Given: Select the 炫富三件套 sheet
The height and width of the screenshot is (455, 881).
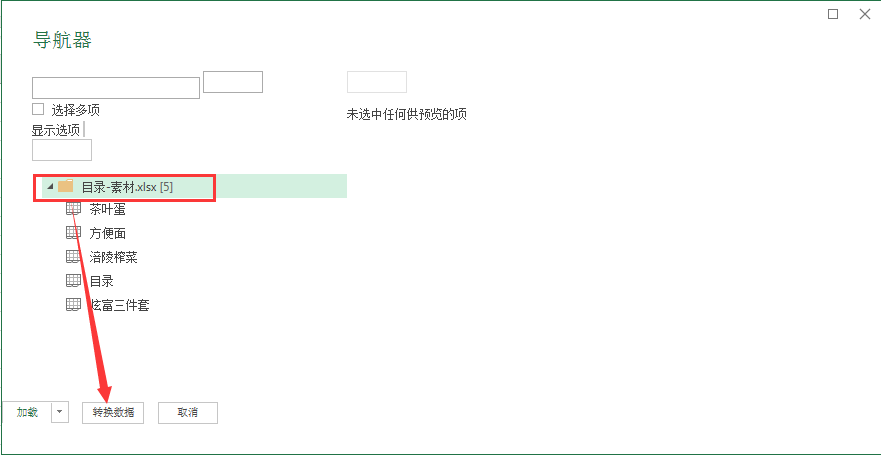Looking at the screenshot, I should coord(119,306).
